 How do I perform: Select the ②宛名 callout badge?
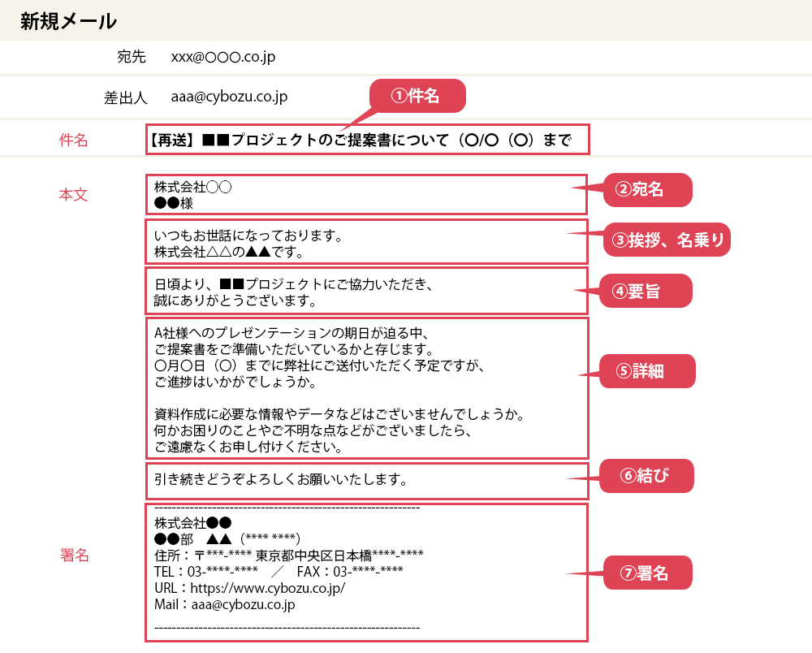pos(646,189)
